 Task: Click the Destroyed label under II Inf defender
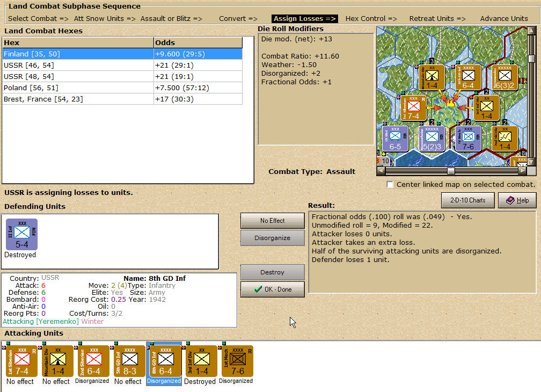(20, 255)
